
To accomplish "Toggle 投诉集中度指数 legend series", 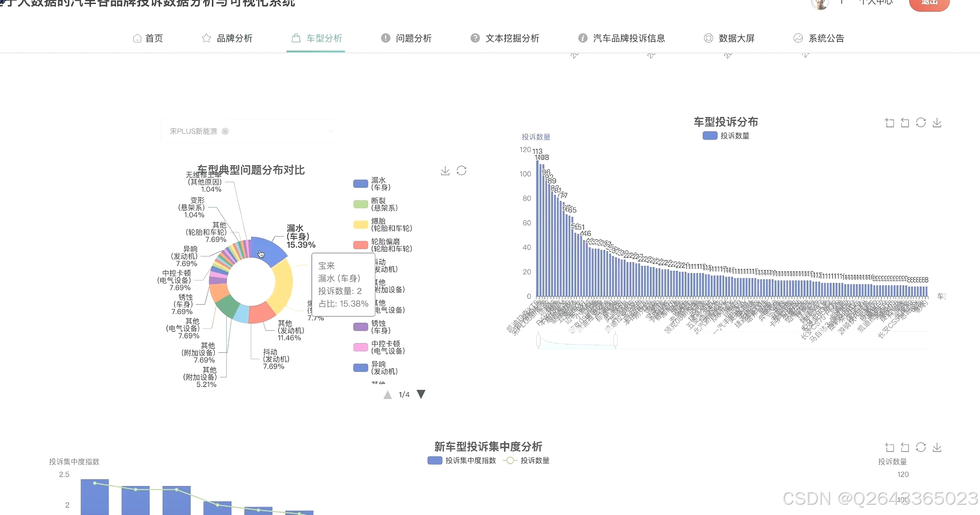I will 462,460.
